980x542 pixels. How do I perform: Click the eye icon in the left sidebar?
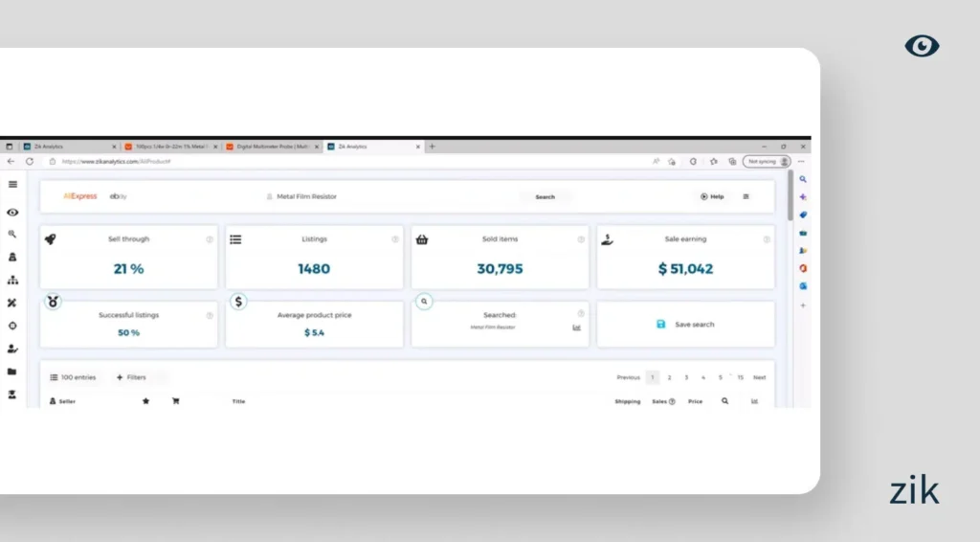[x=12, y=213]
